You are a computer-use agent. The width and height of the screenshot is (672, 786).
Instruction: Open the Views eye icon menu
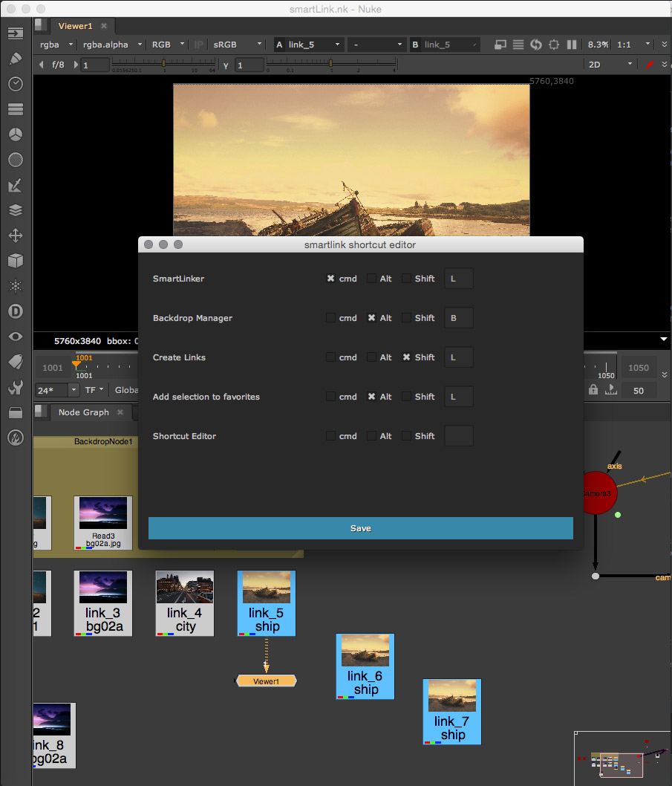coord(16,337)
